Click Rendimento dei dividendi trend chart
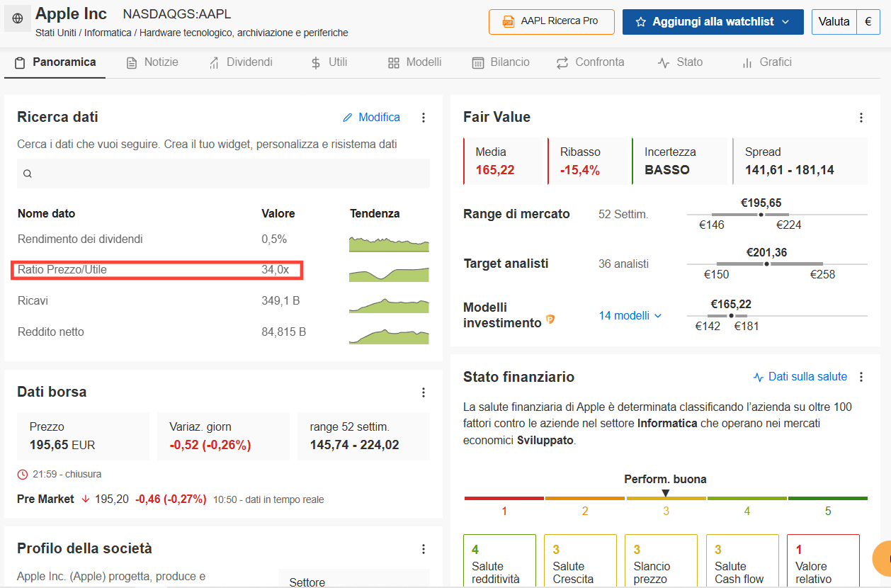Viewport: 891px width, 588px height. (389, 243)
